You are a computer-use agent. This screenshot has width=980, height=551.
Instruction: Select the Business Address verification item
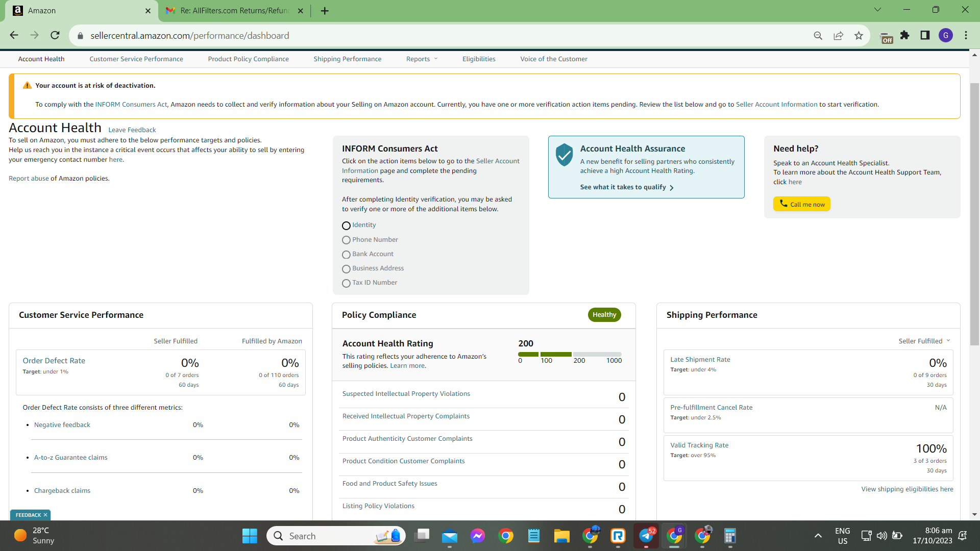pos(346,268)
